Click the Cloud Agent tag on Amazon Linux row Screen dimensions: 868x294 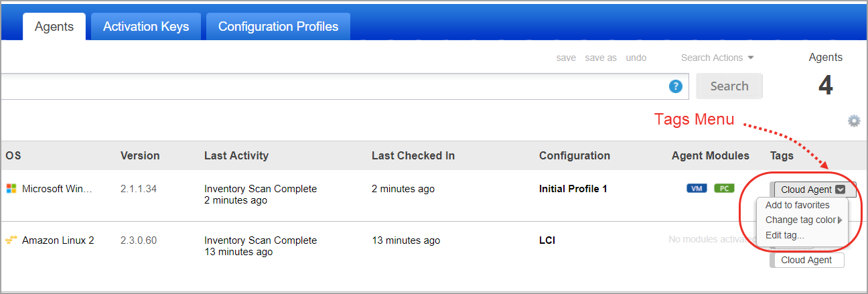pyautogui.click(x=806, y=260)
